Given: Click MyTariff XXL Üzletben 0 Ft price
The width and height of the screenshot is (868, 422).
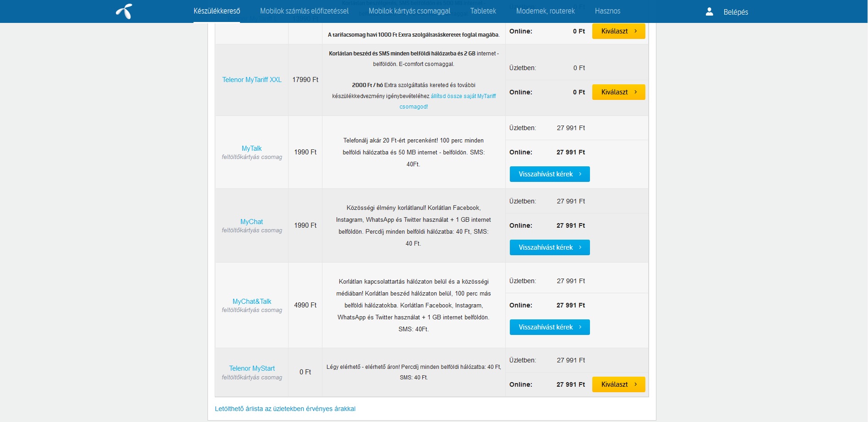Looking at the screenshot, I should 579,68.
